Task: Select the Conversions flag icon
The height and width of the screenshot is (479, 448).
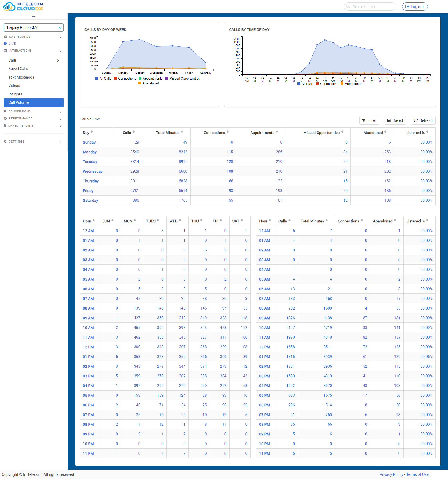Action: pyautogui.click(x=5, y=111)
